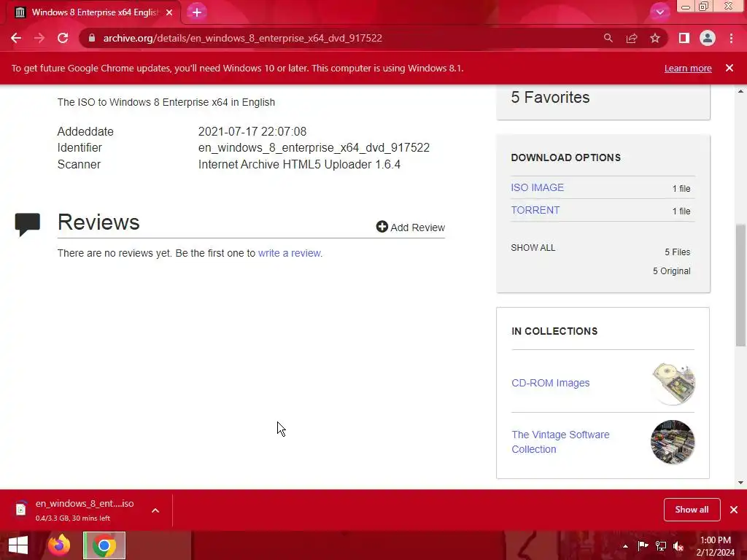
Task: Show hidden system tray icons
Action: click(625, 546)
